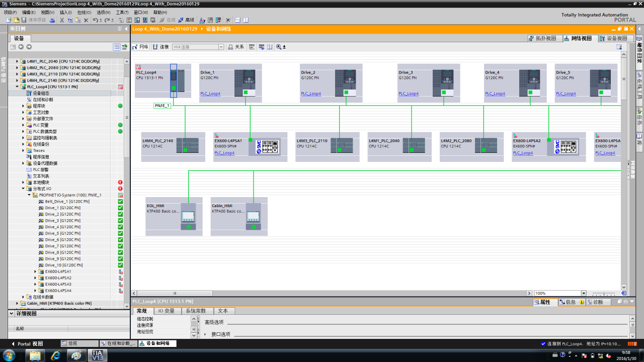This screenshot has width=644, height=362.
Task: Click the undo arrow icon
Action: (x=95, y=20)
